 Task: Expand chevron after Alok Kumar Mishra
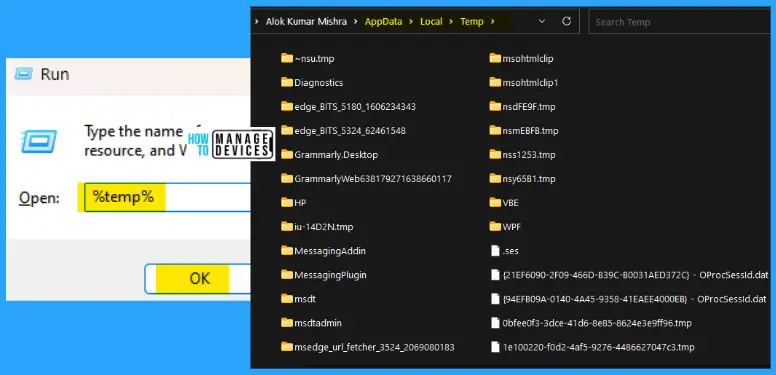356,22
